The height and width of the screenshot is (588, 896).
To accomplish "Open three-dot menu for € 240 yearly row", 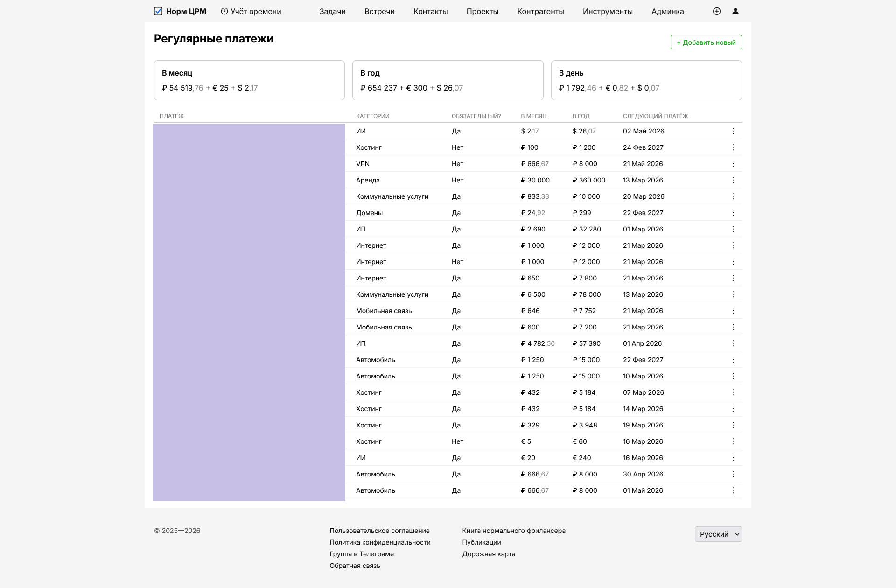I will (733, 458).
